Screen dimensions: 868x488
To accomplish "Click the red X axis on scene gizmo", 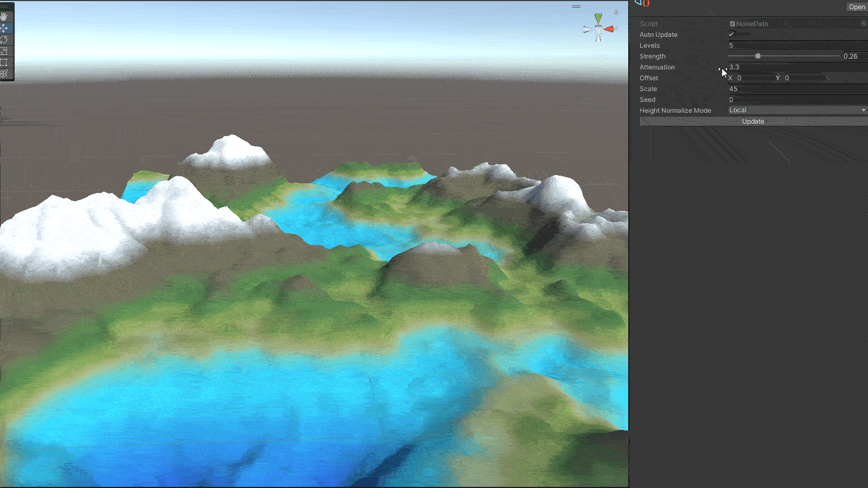I will 609,29.
